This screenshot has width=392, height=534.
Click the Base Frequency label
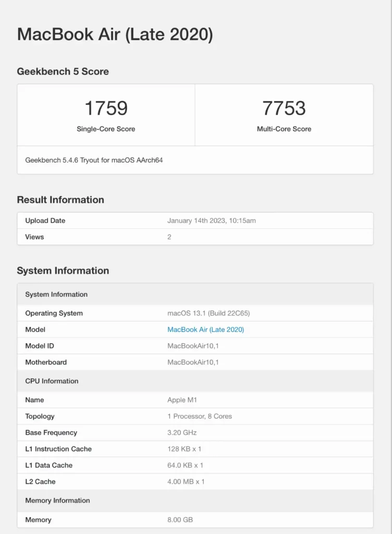(x=51, y=433)
